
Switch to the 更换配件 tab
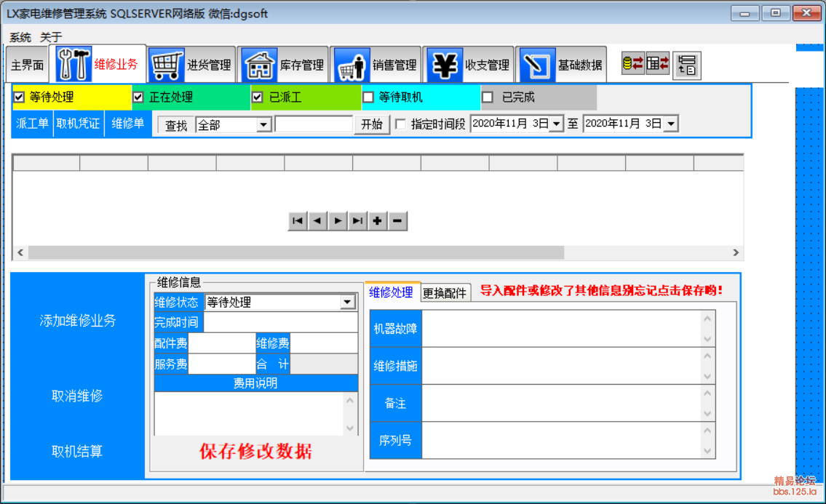tap(444, 293)
